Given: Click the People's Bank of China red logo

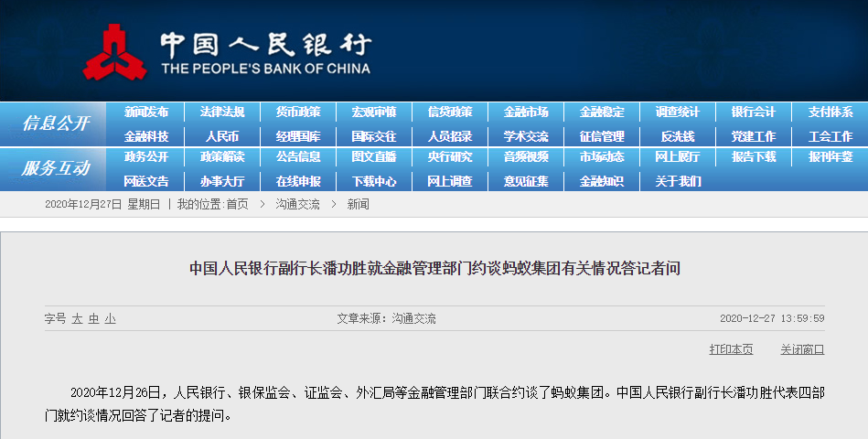Looking at the screenshot, I should tap(114, 53).
